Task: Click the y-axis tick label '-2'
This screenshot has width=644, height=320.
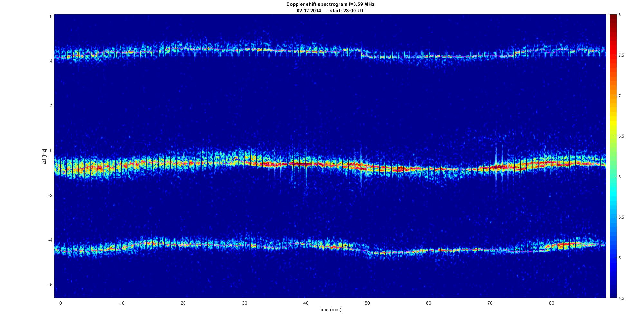Action: 50,195
